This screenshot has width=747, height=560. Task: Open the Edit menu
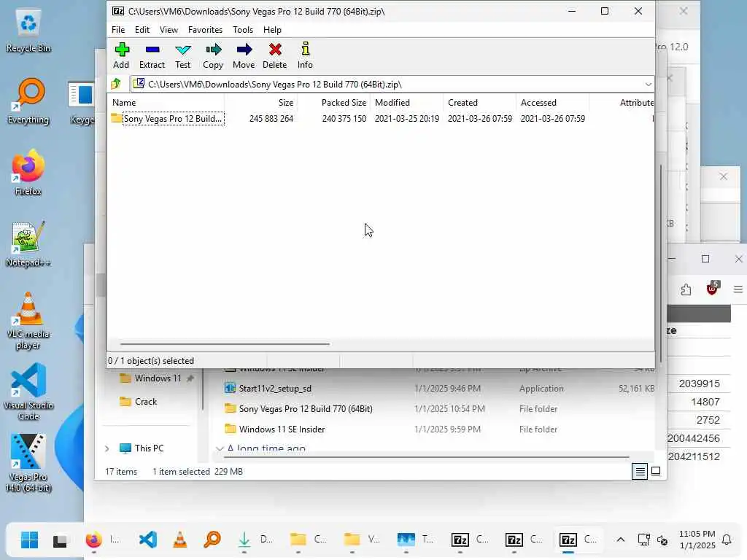[142, 29]
